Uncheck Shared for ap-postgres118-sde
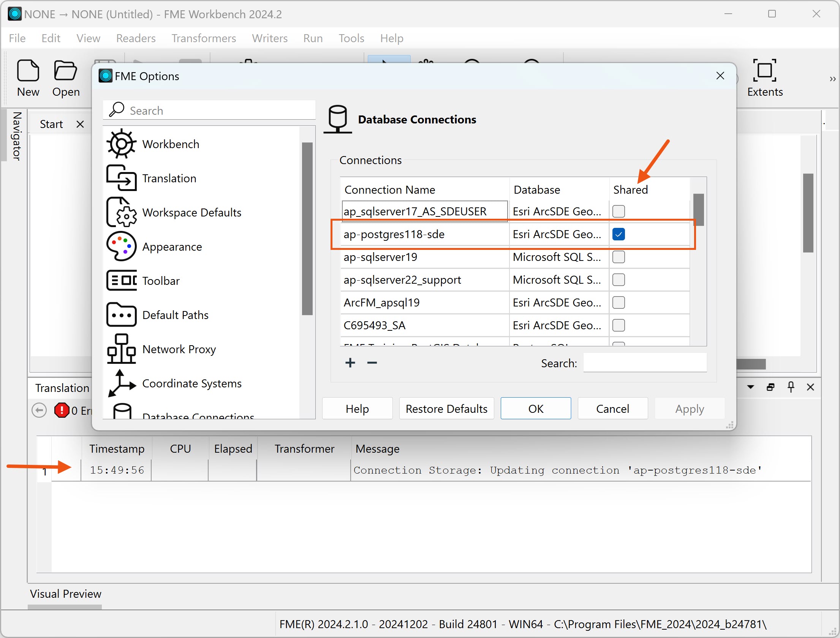 coord(619,234)
